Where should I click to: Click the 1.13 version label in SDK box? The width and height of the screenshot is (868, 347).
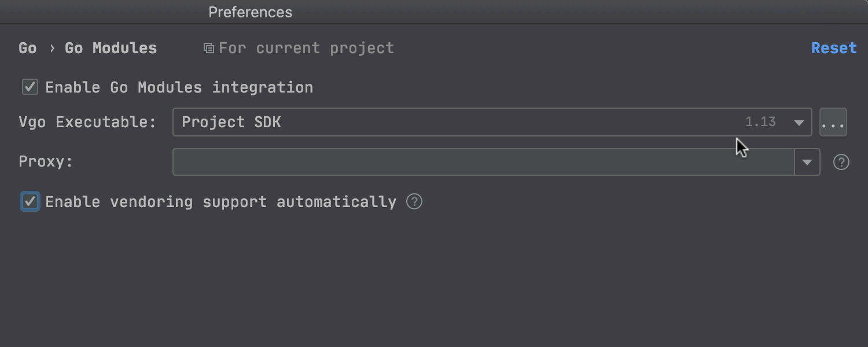[x=760, y=122]
